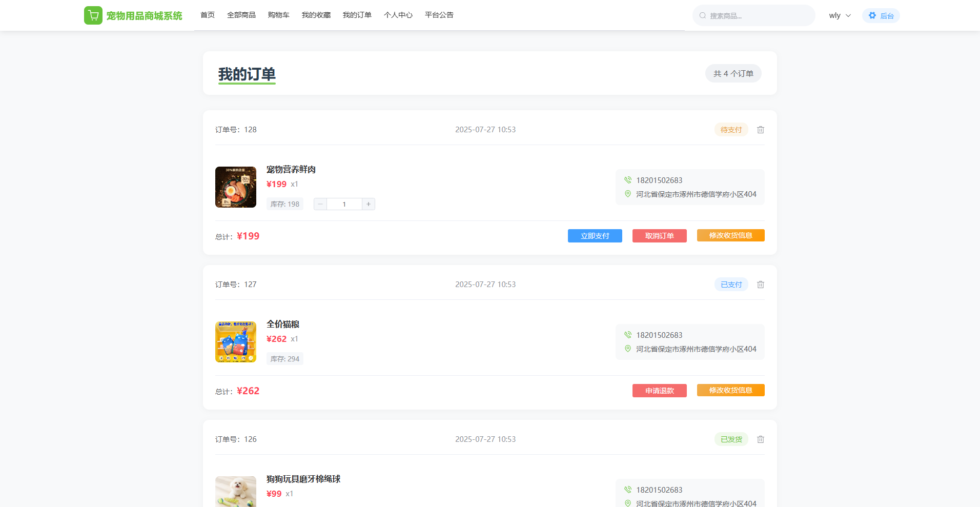Delete order 126 using trash icon
This screenshot has height=507, width=980.
pos(761,439)
